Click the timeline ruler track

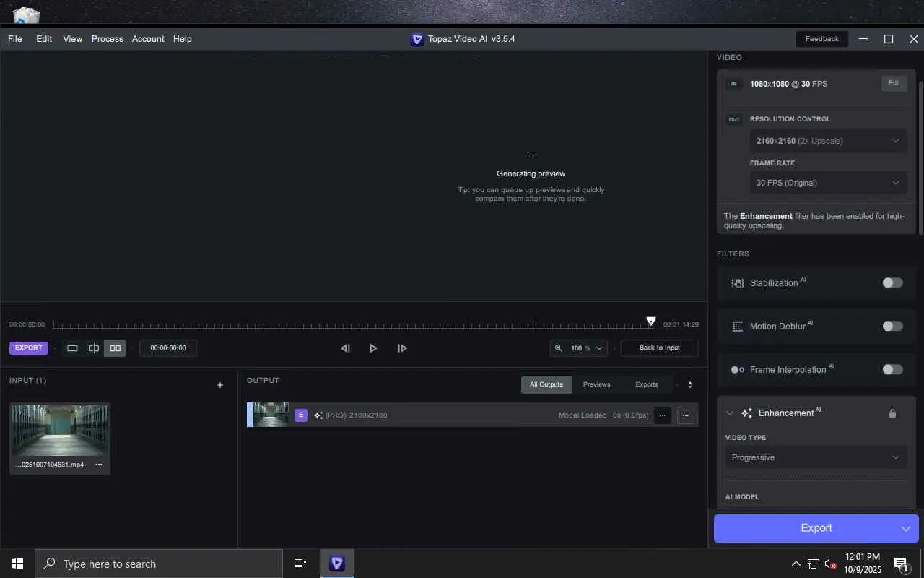click(354, 325)
